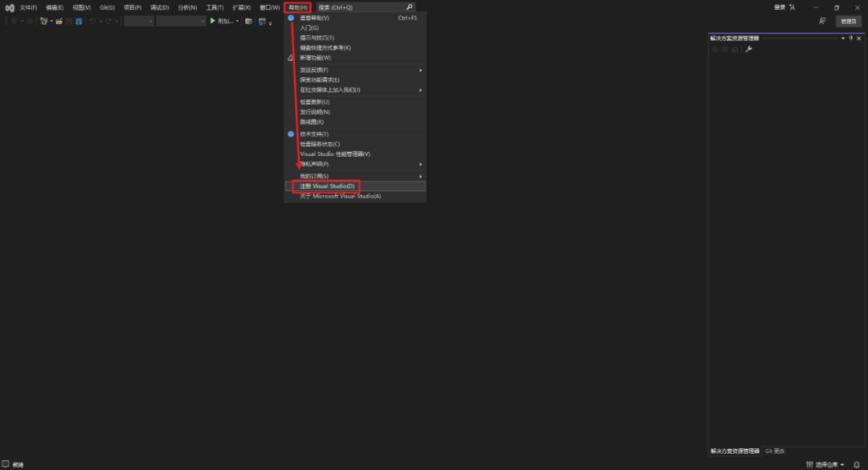The height and width of the screenshot is (470, 868).
Task: Expand the toolbar overflow options arrow
Action: 270,23
